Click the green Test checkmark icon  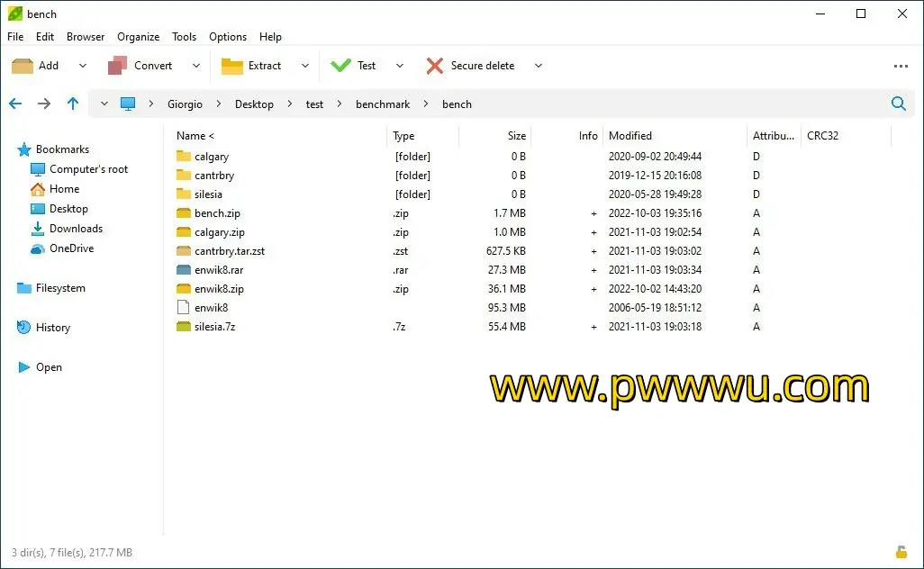(340, 66)
